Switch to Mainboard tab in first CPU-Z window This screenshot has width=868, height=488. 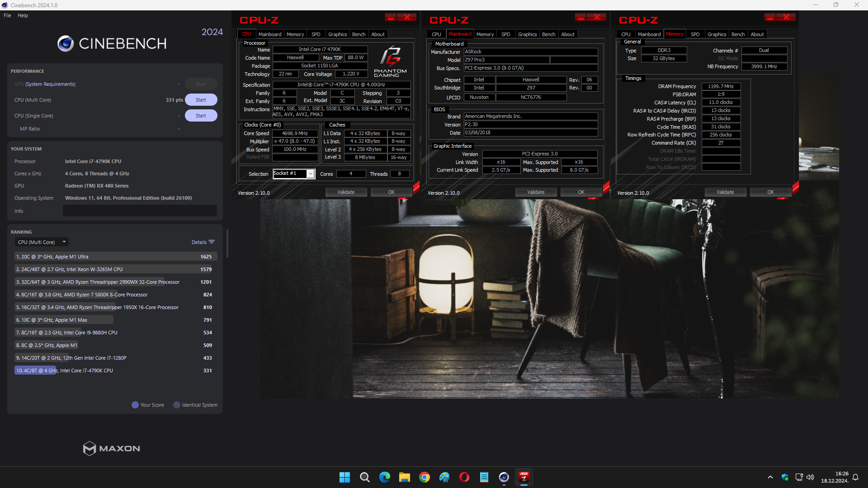point(270,34)
